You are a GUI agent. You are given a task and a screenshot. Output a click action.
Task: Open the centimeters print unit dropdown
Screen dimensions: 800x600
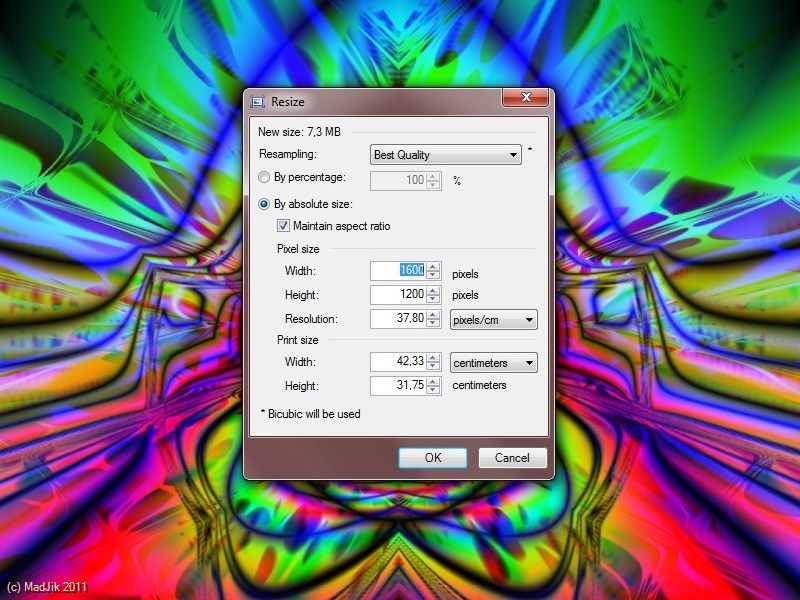coord(493,363)
